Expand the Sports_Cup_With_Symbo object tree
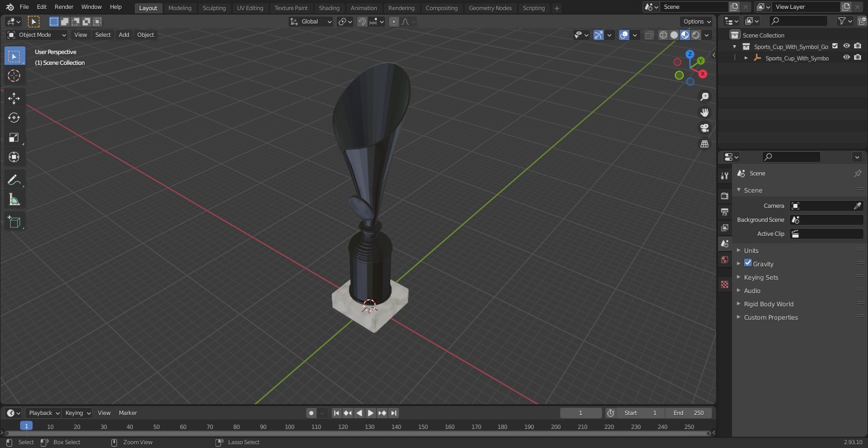 746,58
